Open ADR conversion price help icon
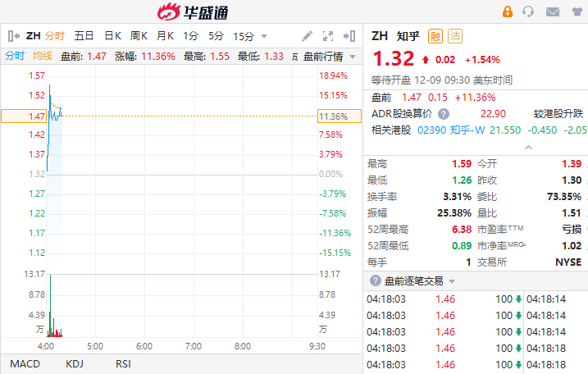Viewport: 588px width, 374px height. [444, 114]
